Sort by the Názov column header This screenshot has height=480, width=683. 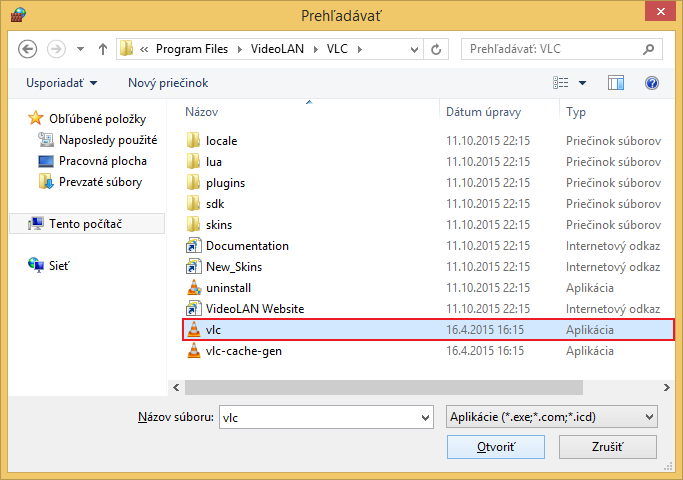click(202, 112)
